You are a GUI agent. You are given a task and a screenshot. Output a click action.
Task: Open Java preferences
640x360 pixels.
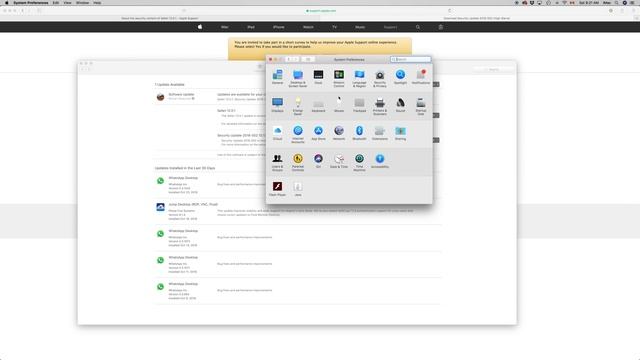tap(298, 189)
